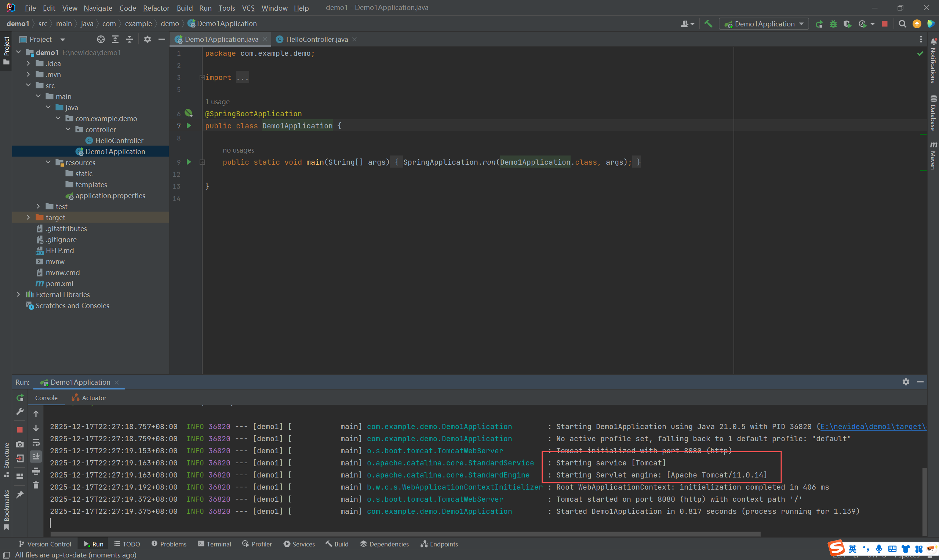The width and height of the screenshot is (939, 560).
Task: Toggle soft-wrap in the console
Action: (x=36, y=442)
